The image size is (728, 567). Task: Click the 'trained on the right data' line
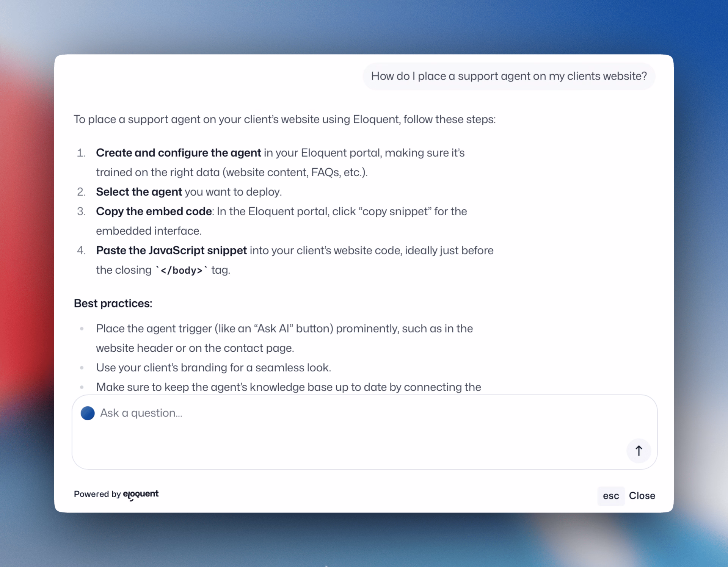[x=231, y=172]
